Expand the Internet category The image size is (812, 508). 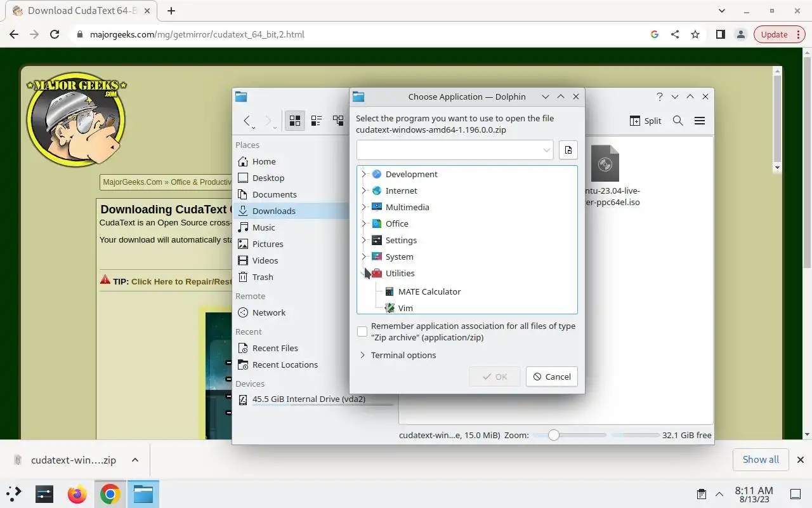point(363,190)
